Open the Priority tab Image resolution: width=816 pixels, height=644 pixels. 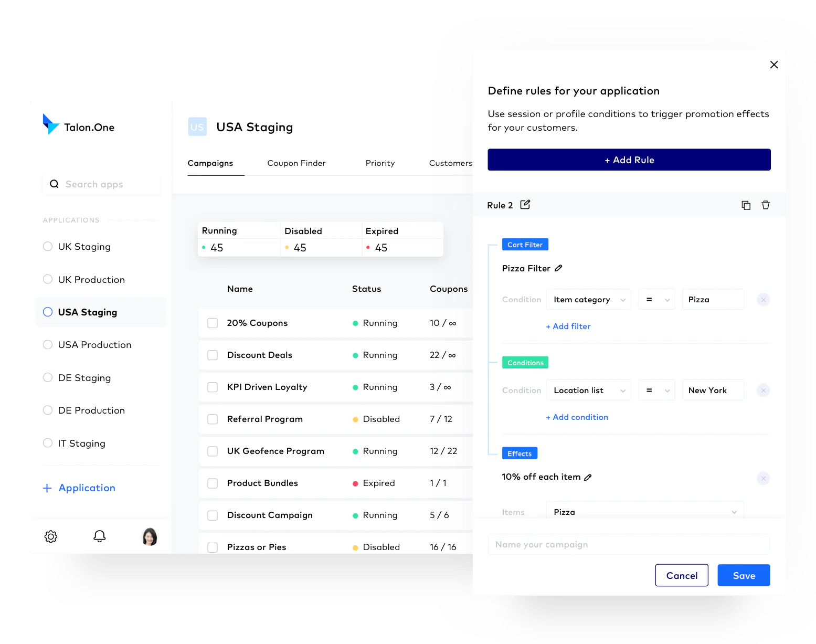pyautogui.click(x=380, y=163)
